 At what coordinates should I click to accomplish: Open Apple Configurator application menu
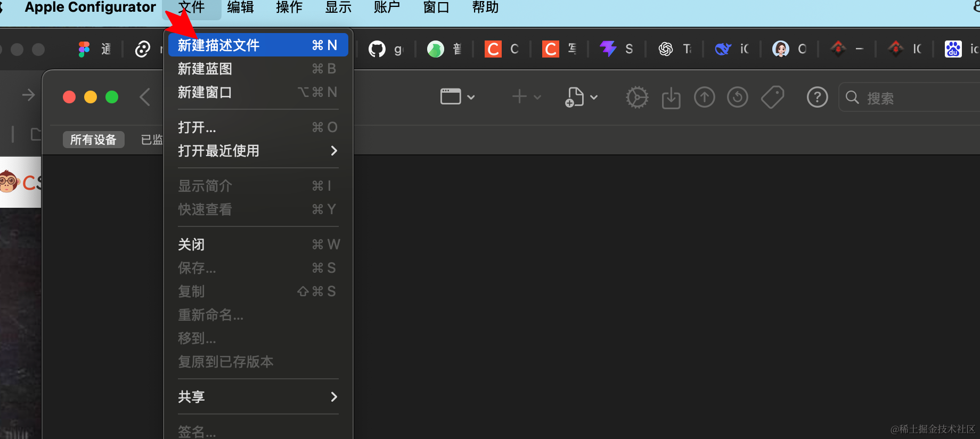90,7
